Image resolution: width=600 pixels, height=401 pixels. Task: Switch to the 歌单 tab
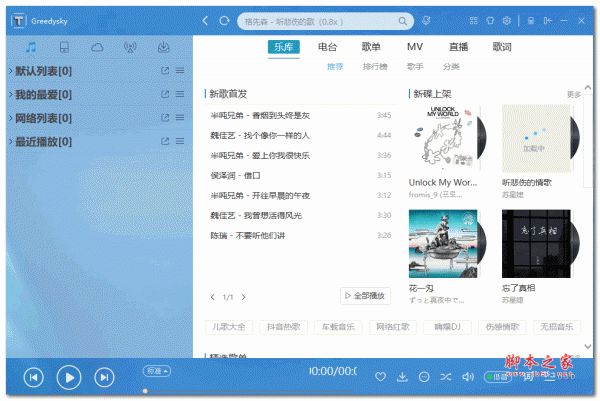click(371, 47)
